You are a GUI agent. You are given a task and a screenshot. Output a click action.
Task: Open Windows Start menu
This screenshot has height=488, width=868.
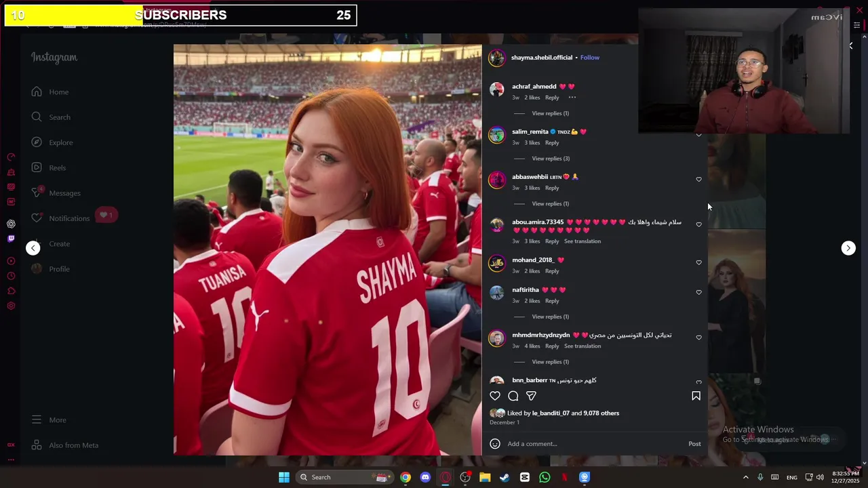click(284, 477)
